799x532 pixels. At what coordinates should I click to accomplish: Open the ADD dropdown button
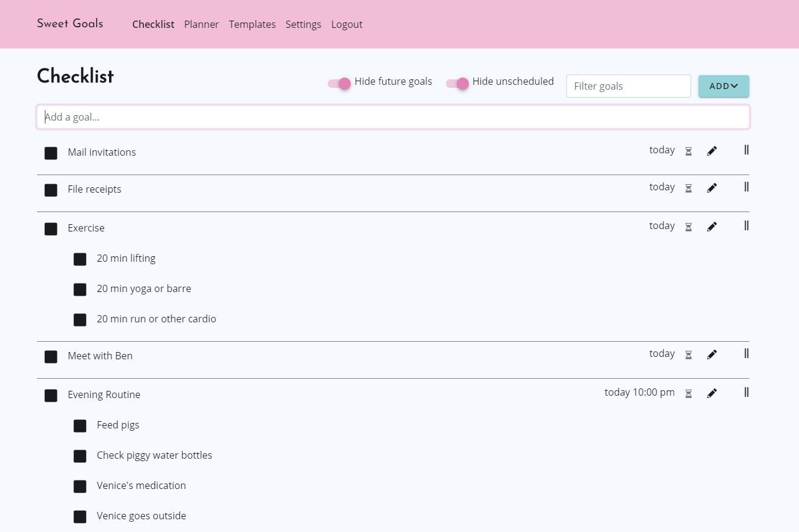coord(724,86)
